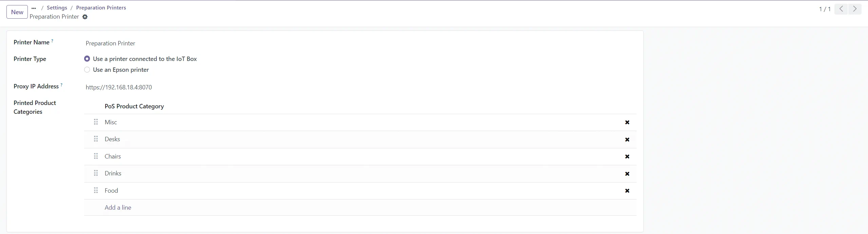The width and height of the screenshot is (868, 234).
Task: Choose the Epson printer radio option
Action: [87, 70]
